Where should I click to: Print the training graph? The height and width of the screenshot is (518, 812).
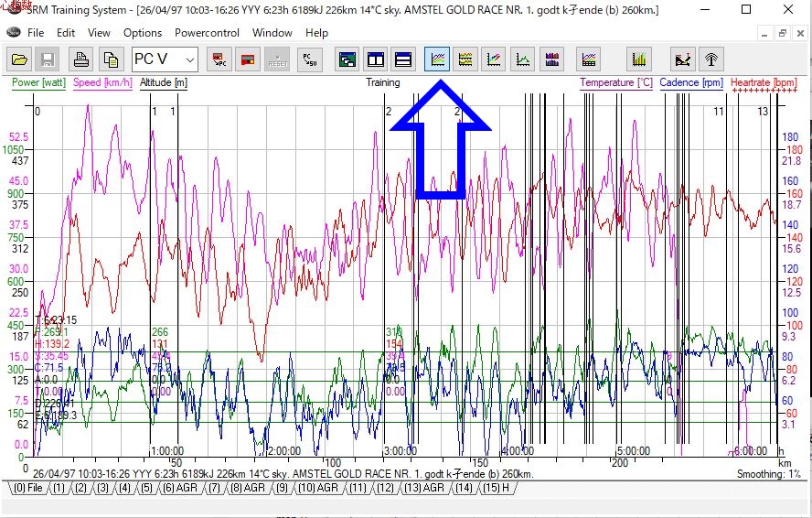[80, 59]
